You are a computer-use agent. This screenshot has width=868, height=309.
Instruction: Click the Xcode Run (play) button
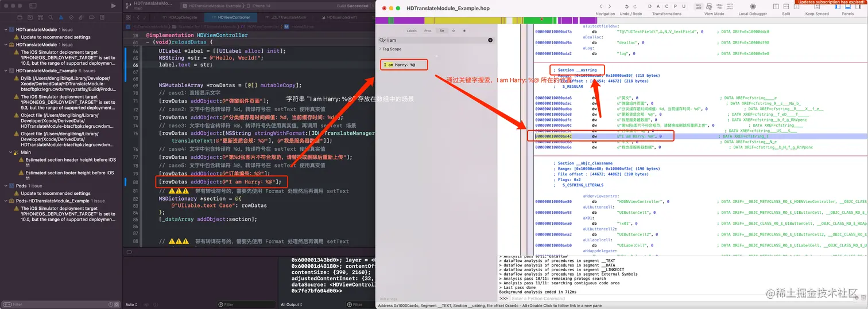pyautogui.click(x=114, y=6)
